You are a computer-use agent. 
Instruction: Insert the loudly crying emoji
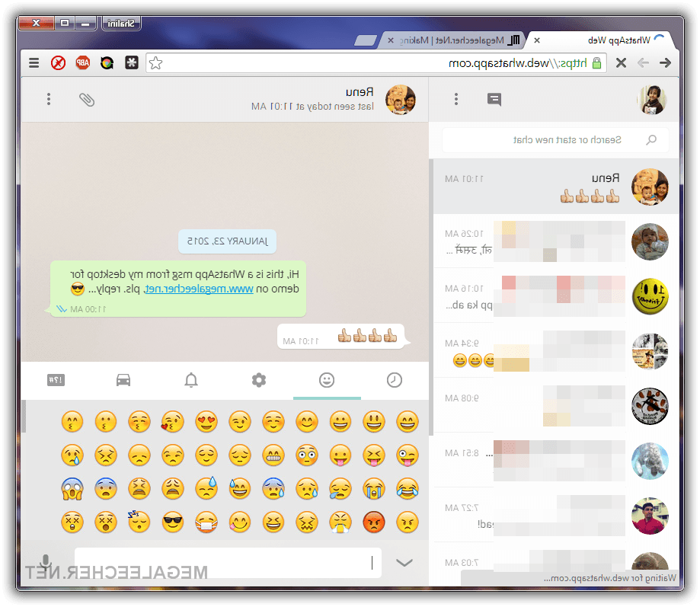tap(374, 489)
